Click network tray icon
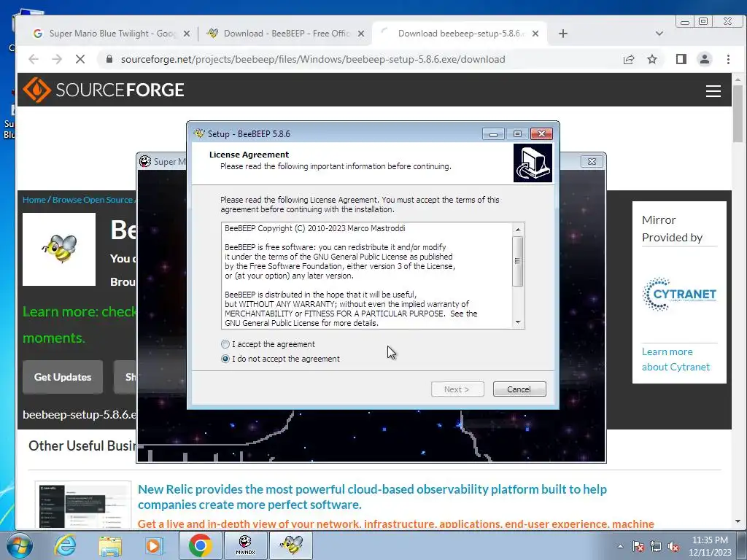The height and width of the screenshot is (560, 747). coord(656,546)
